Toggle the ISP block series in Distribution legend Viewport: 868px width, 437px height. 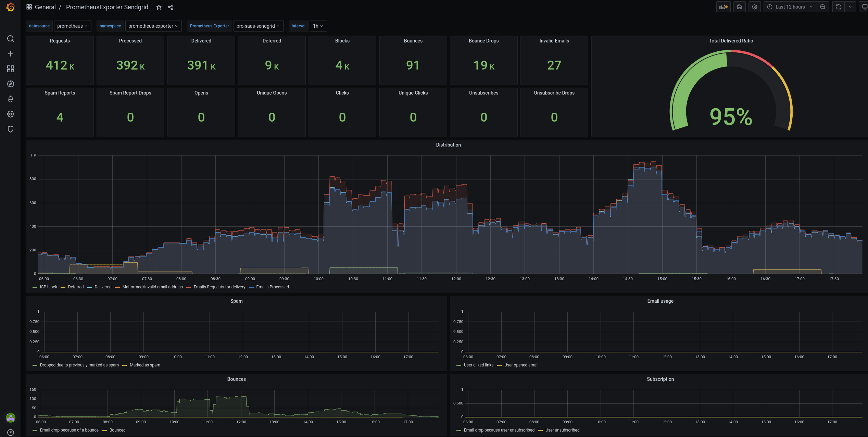(x=48, y=287)
